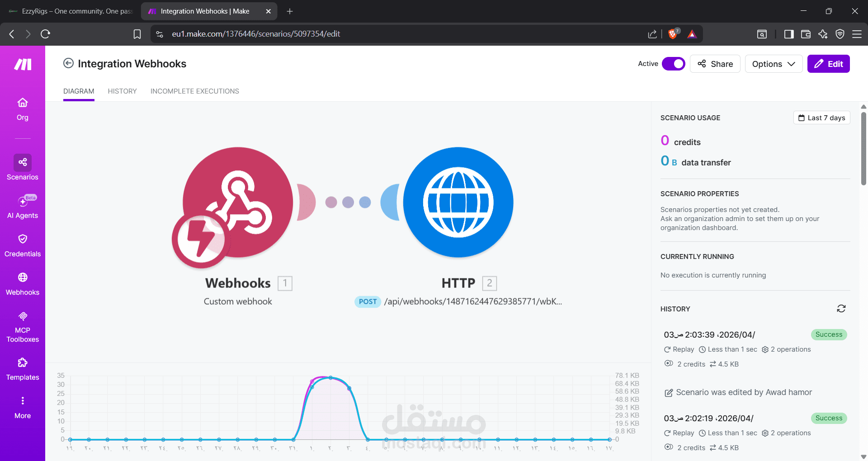This screenshot has height=461, width=868.
Task: Switch to the HISTORY tab
Action: [122, 91]
